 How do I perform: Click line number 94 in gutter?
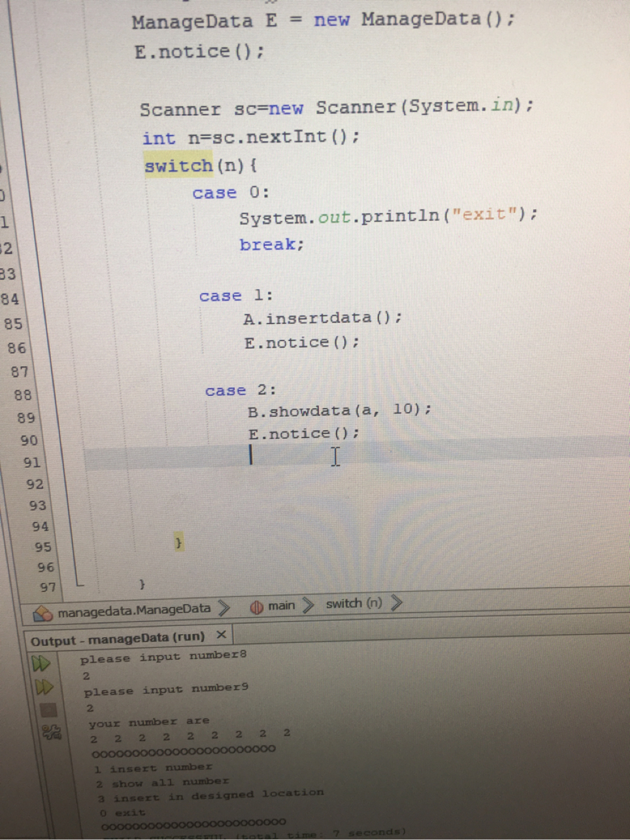click(x=40, y=526)
